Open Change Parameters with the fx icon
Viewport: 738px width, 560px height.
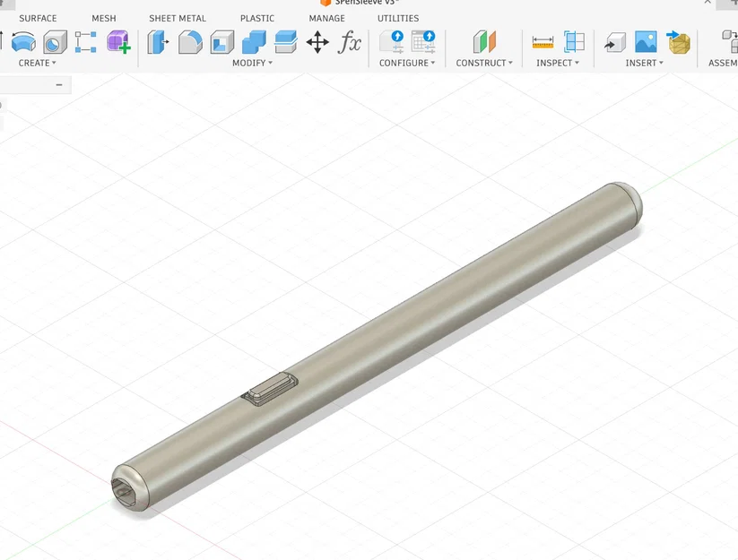point(350,41)
